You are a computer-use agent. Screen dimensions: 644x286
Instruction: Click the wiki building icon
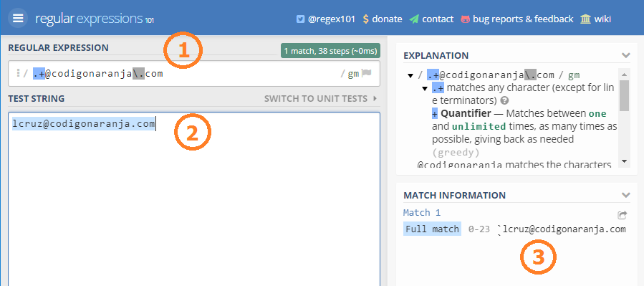coord(586,19)
